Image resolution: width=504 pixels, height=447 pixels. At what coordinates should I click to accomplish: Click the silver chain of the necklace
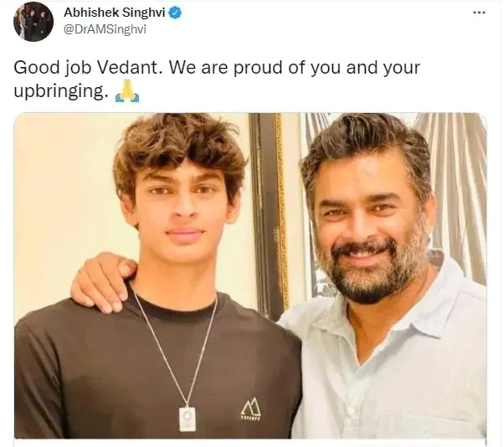[x=175, y=347]
